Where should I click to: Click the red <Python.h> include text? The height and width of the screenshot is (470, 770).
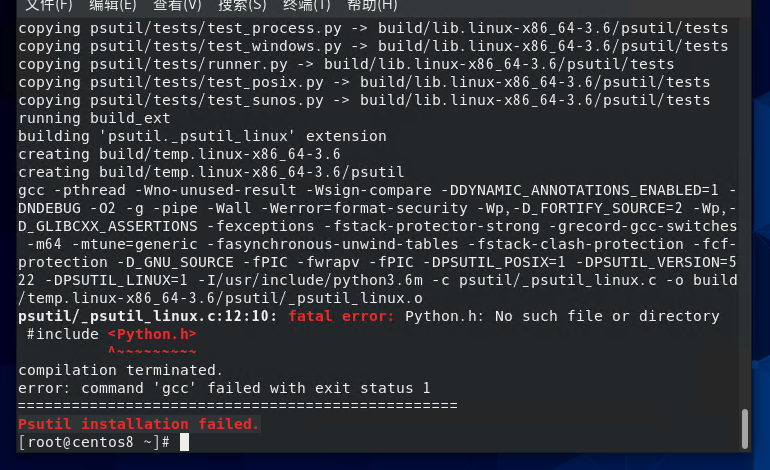click(151, 334)
